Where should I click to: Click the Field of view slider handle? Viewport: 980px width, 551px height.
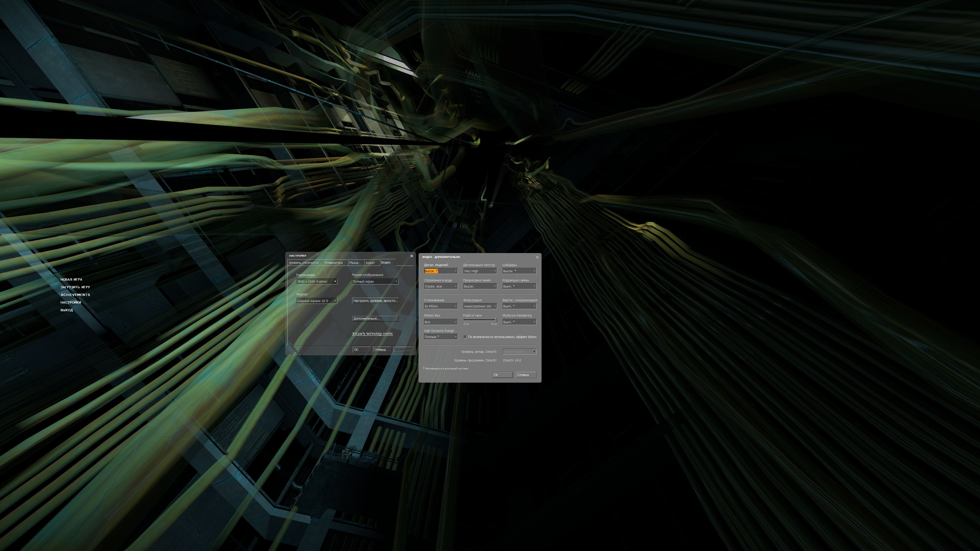496,320
